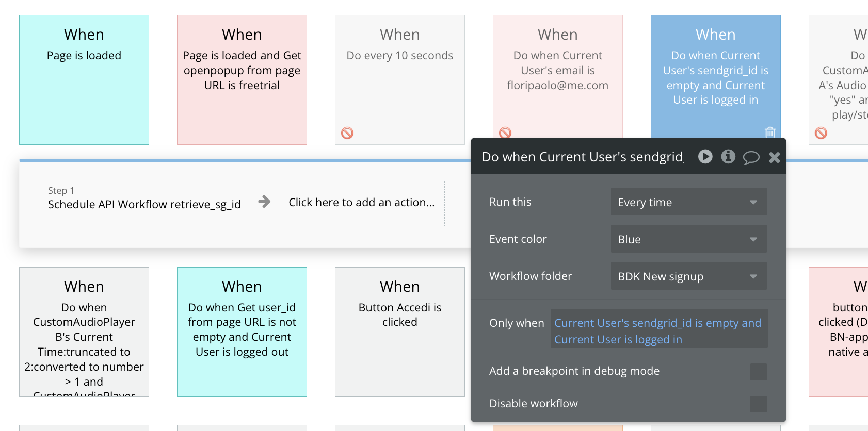Open the Event color Blue dropdown
This screenshot has width=868, height=431.
[688, 239]
